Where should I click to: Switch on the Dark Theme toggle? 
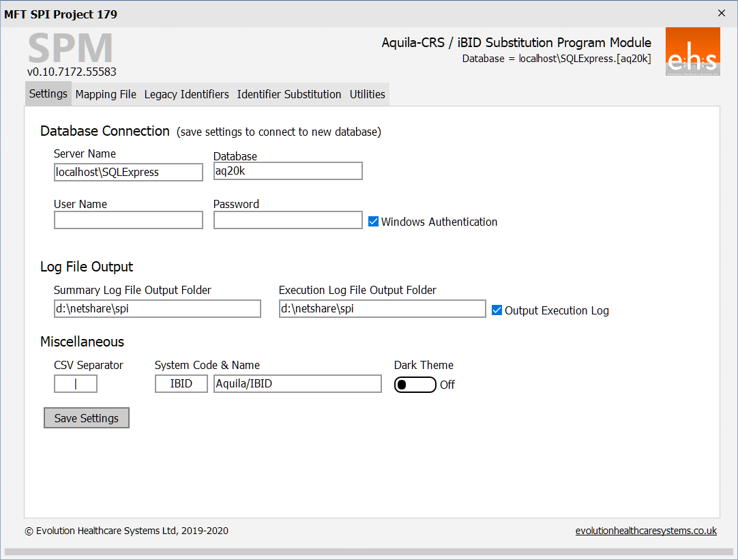pos(415,385)
